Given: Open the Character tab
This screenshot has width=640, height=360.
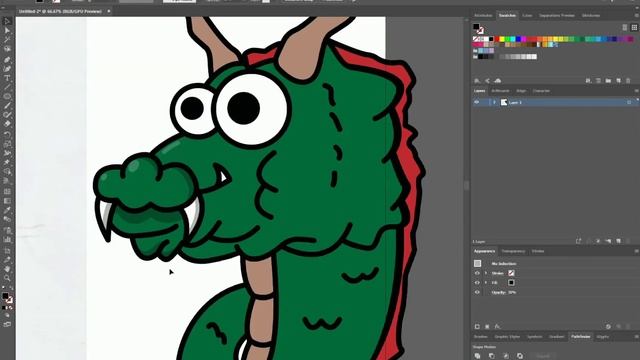Looking at the screenshot, I should tap(541, 91).
